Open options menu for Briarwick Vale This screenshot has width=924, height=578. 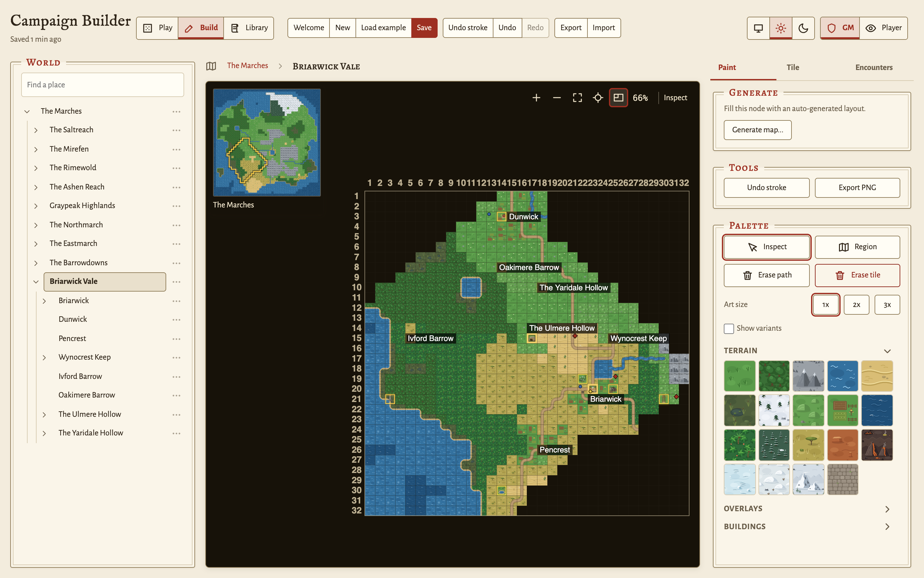point(176,282)
